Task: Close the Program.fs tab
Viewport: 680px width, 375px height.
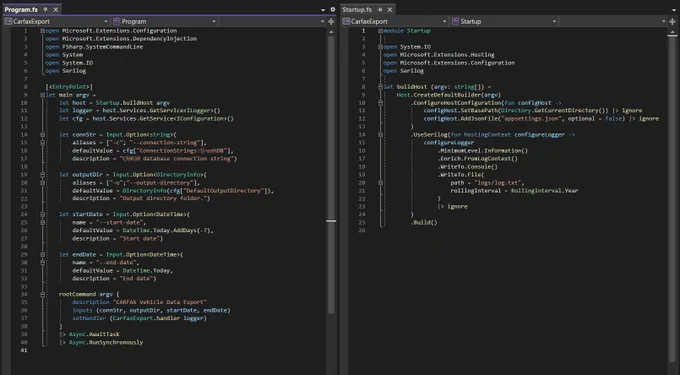Action: click(56, 10)
